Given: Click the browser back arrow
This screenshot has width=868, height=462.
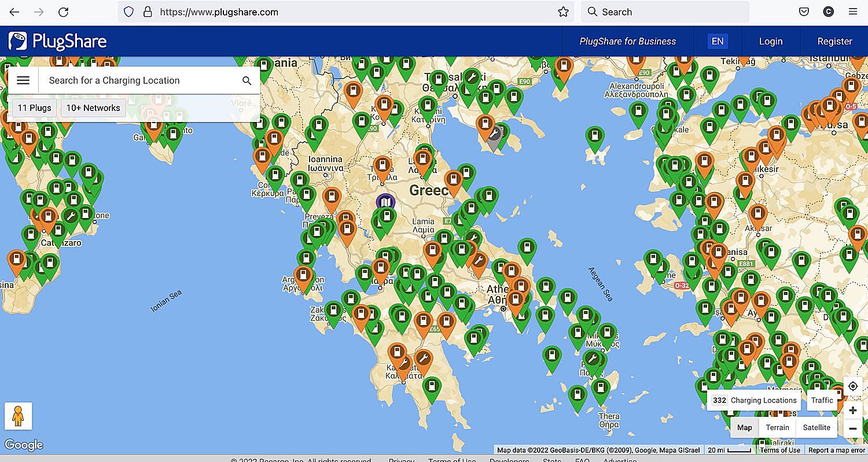Looking at the screenshot, I should 14,12.
